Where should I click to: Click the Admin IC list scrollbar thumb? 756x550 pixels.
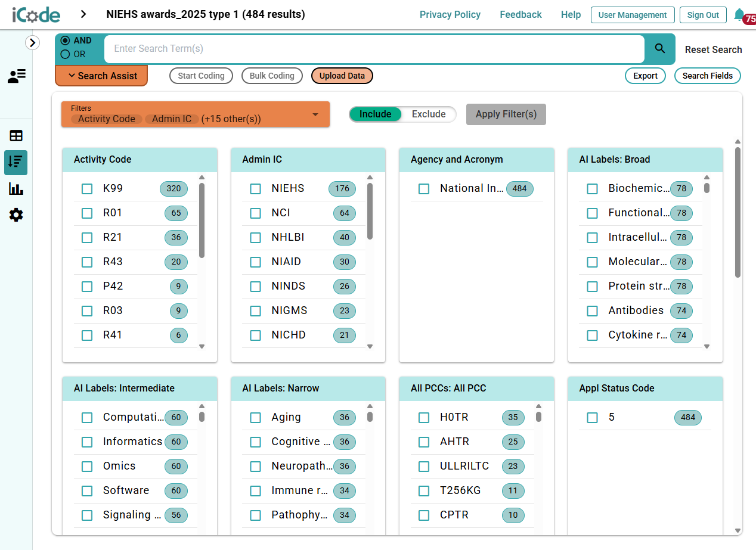(x=370, y=211)
